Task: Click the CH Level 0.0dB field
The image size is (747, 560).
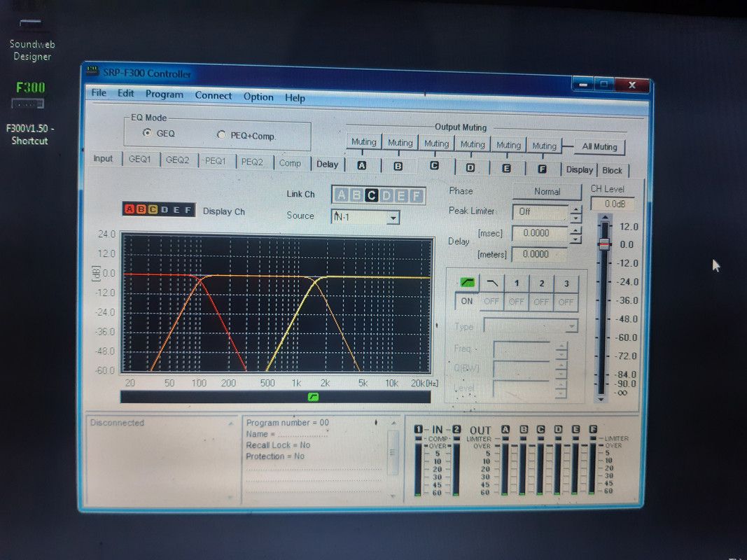Action: click(x=613, y=204)
